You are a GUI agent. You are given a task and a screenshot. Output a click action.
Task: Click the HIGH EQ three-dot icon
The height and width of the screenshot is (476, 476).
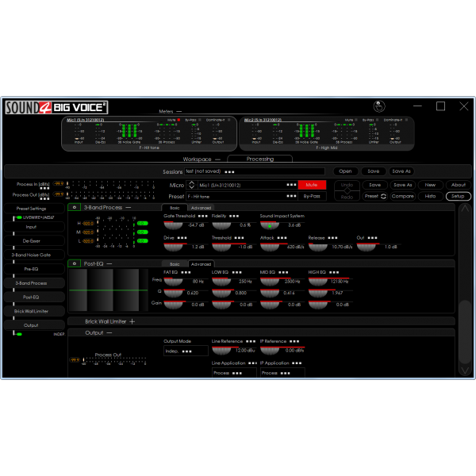[x=334, y=272]
